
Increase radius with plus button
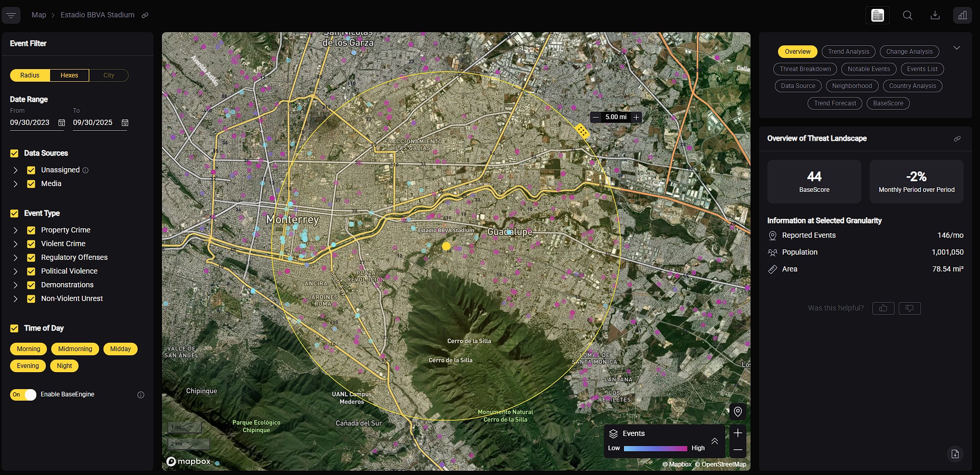point(636,117)
